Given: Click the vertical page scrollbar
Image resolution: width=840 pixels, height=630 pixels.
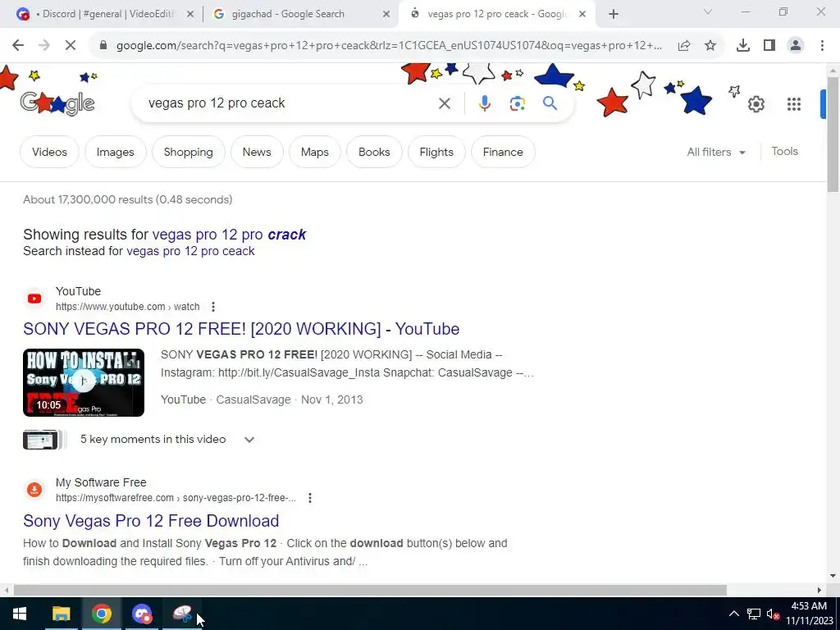Looking at the screenshot, I should pyautogui.click(x=833, y=134).
